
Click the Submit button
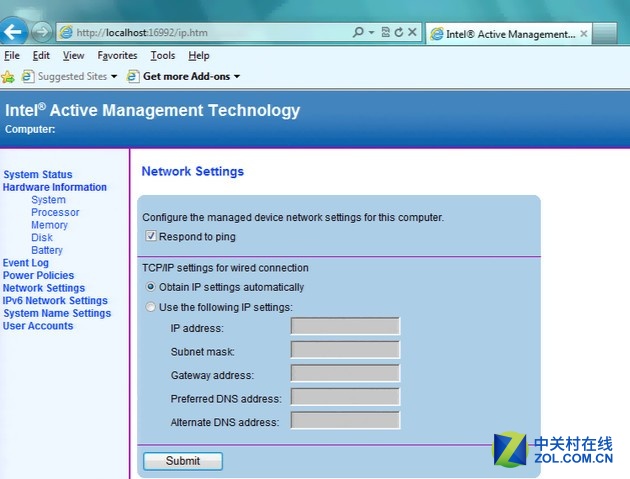[183, 461]
